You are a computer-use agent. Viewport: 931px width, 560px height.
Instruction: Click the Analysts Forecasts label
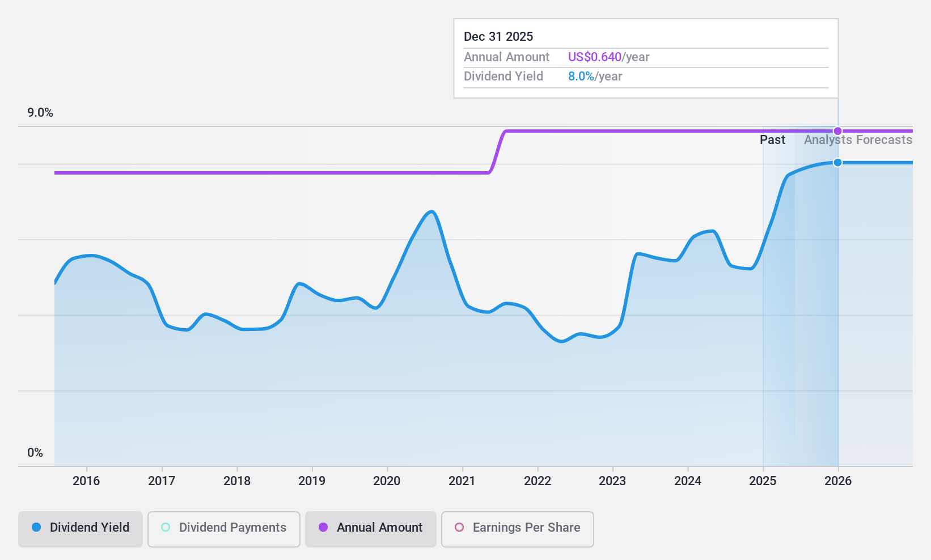pyautogui.click(x=858, y=140)
